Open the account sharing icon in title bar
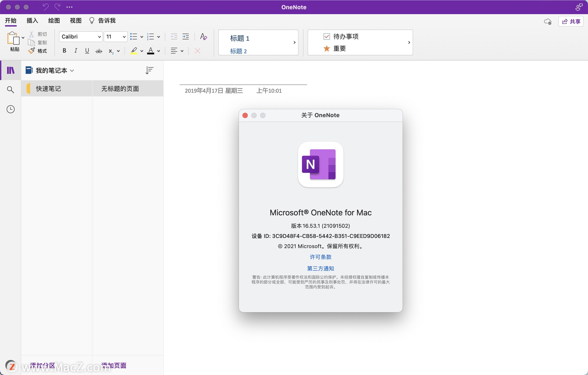The height and width of the screenshot is (375, 588). 579,7
